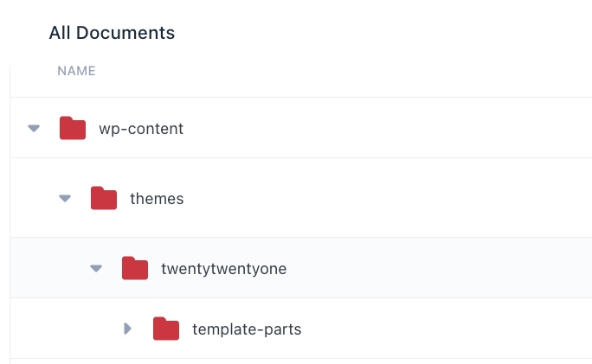
Task: Click the wp-content red folder icon
Action: [x=73, y=128]
